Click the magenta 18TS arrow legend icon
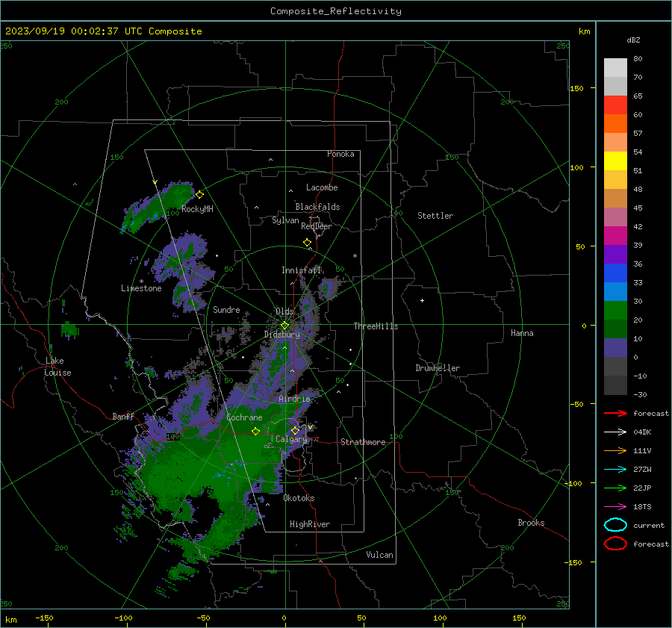672x628 pixels. pyautogui.click(x=615, y=507)
